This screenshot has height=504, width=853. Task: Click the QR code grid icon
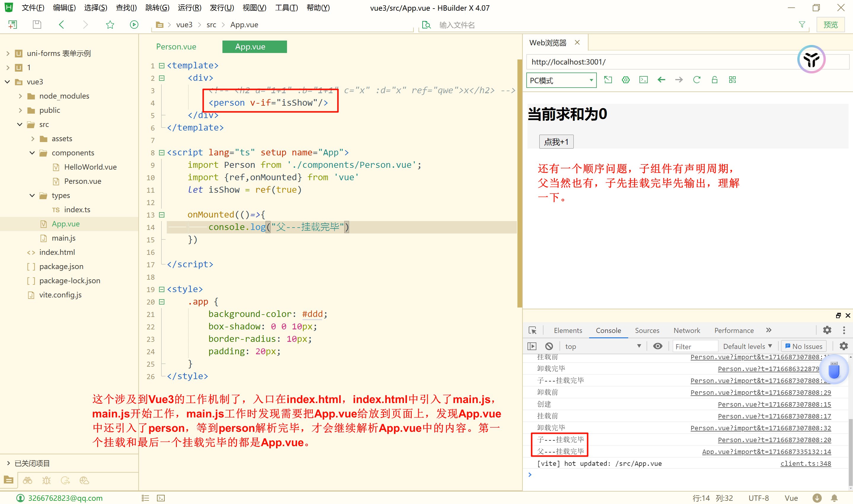point(732,80)
